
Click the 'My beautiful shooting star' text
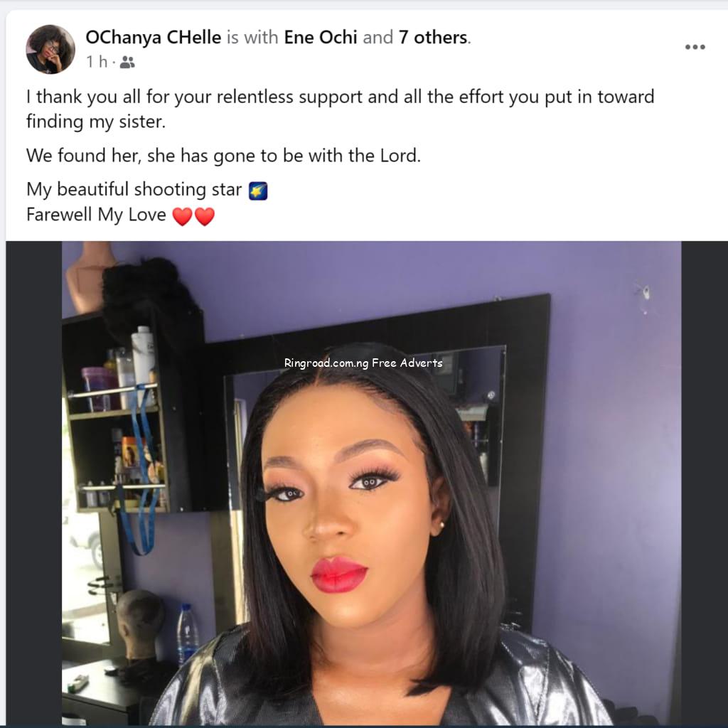[134, 189]
